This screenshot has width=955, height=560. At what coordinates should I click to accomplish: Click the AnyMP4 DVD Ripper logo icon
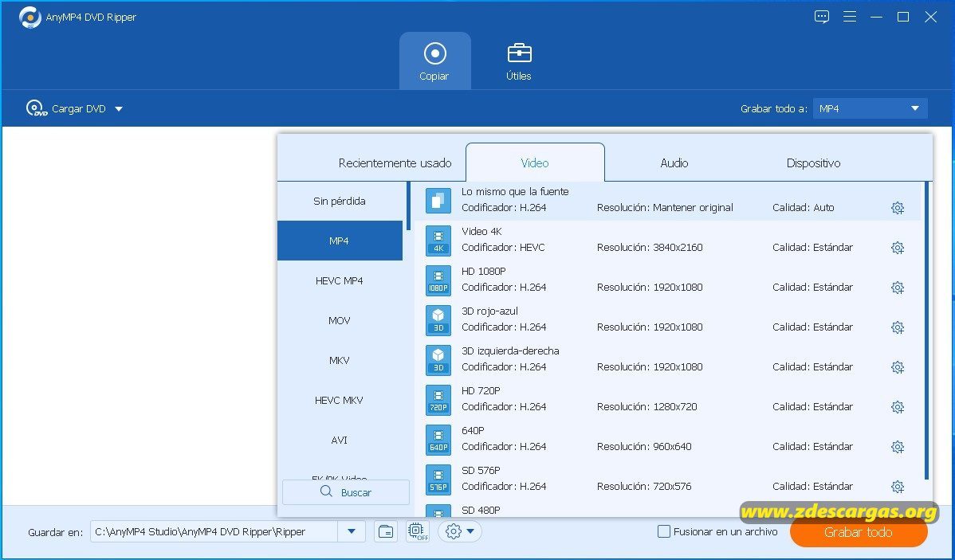[x=29, y=18]
